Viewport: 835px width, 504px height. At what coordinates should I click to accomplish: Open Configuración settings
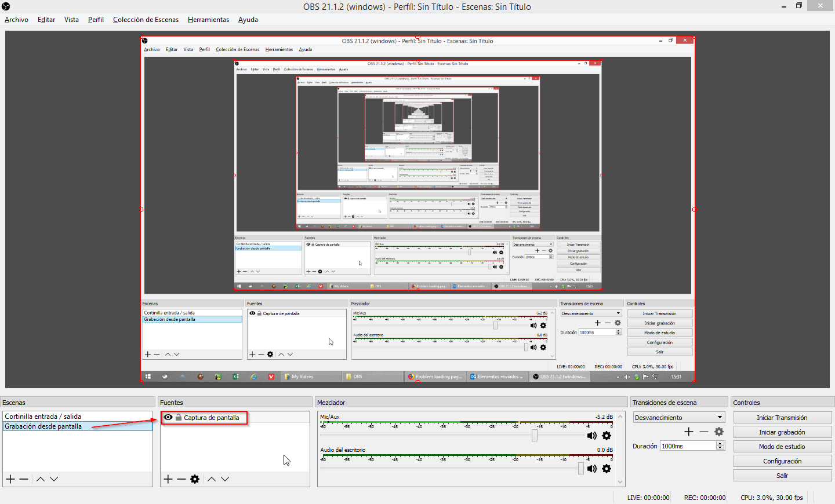pos(782,461)
